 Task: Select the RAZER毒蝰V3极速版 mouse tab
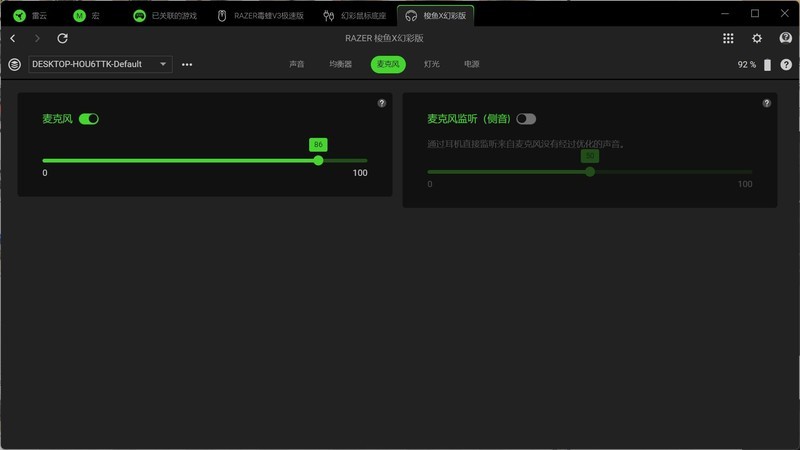(x=260, y=16)
